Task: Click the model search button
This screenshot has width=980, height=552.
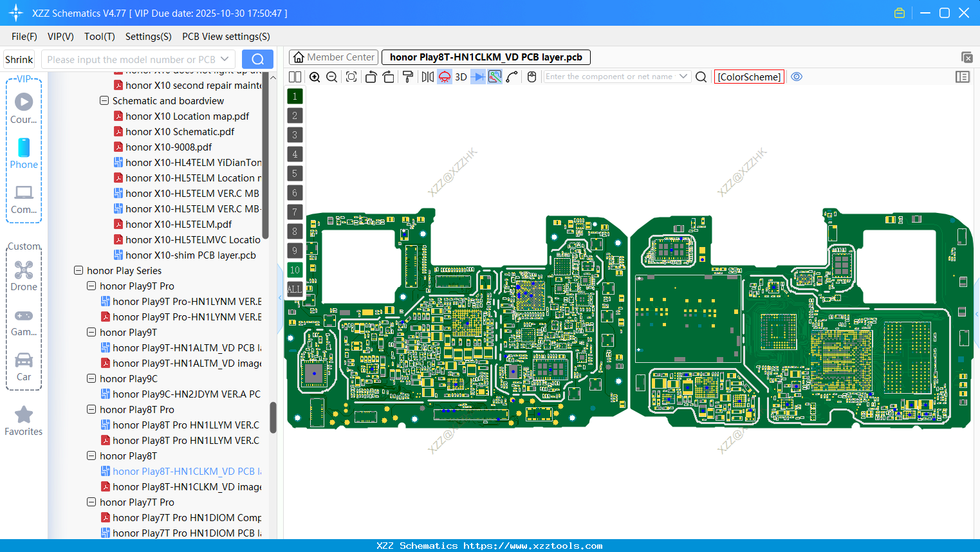Action: click(x=257, y=59)
